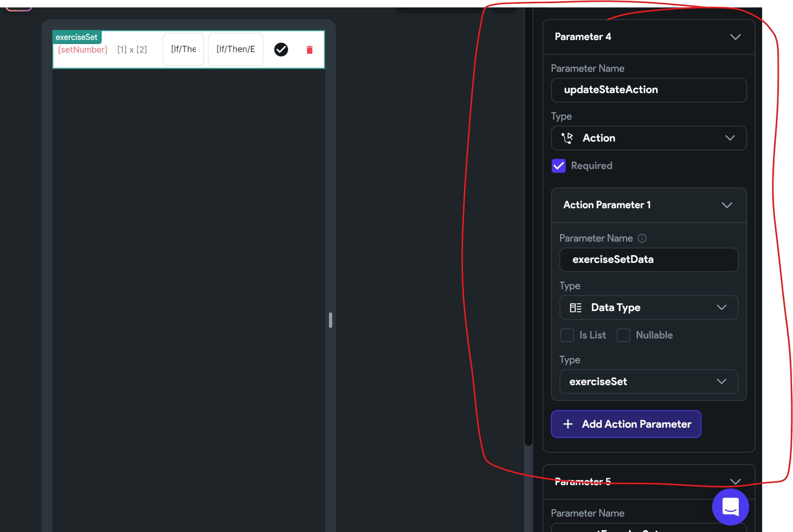Enable the Nullable checkbox
793x532 pixels.
623,335
